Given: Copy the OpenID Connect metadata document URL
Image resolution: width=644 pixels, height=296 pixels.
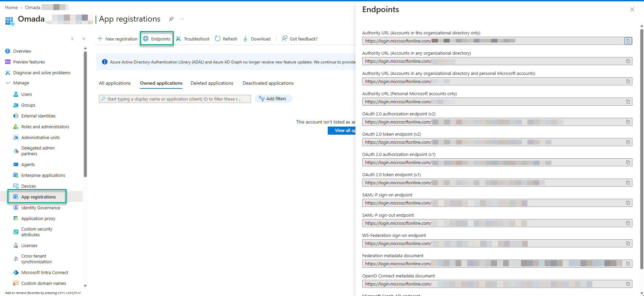Looking at the screenshot, I should click(628, 284).
